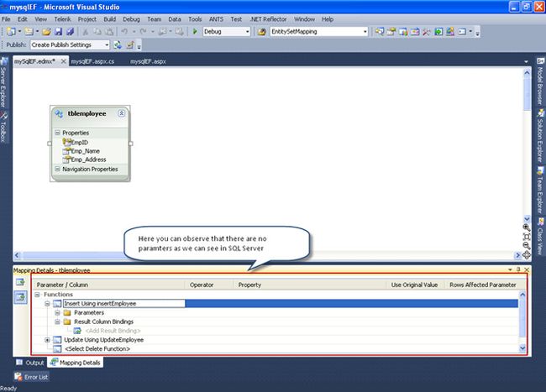Open the Server Explorer side tab
This screenshot has height=392, width=546.
tap(3, 83)
